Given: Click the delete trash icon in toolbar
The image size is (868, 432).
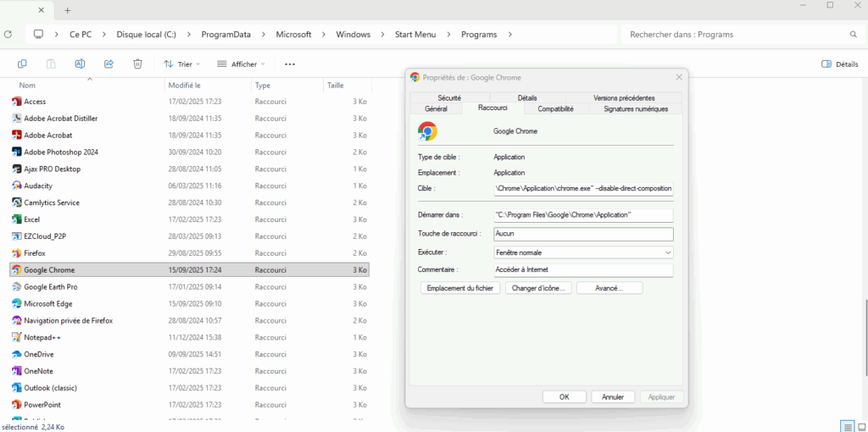Looking at the screenshot, I should click(138, 64).
